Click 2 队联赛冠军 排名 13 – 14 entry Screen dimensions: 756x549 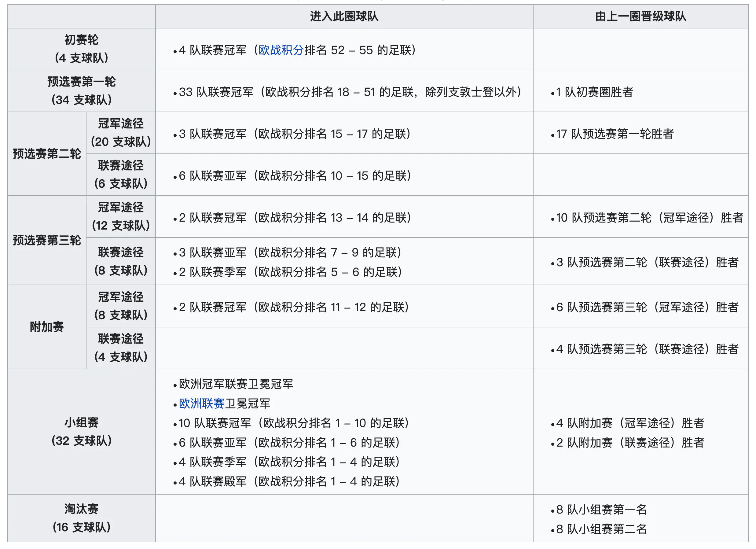(x=295, y=217)
